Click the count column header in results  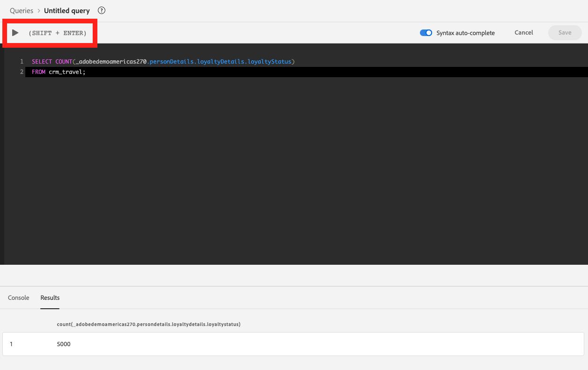point(149,324)
